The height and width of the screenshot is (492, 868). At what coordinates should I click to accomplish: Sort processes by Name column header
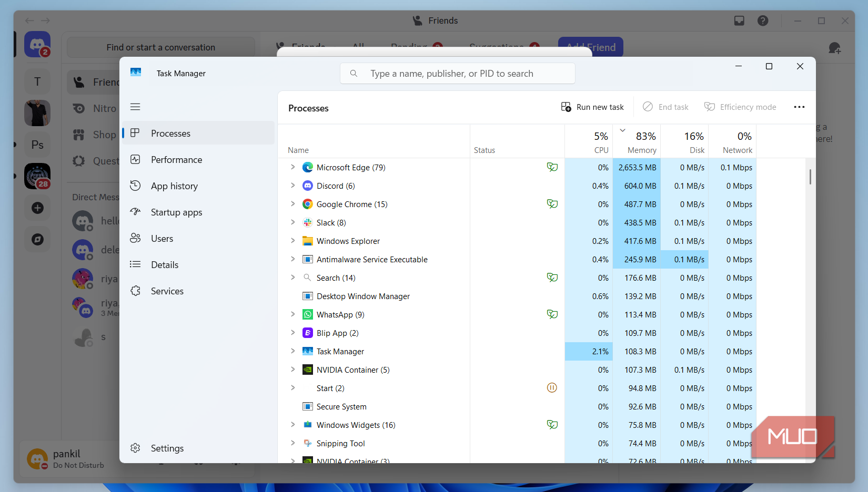click(374, 142)
